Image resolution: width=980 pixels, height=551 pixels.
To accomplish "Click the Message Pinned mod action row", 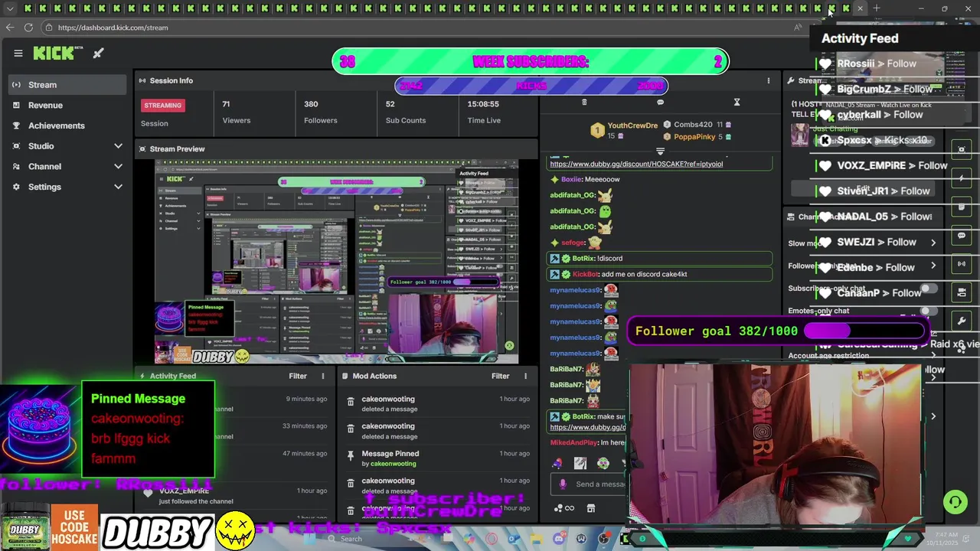I will tap(436, 458).
